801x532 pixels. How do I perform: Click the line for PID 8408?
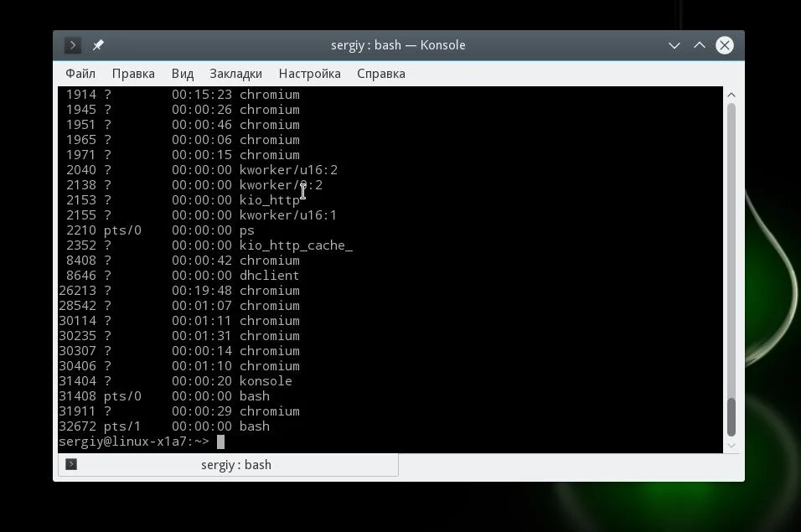183,261
